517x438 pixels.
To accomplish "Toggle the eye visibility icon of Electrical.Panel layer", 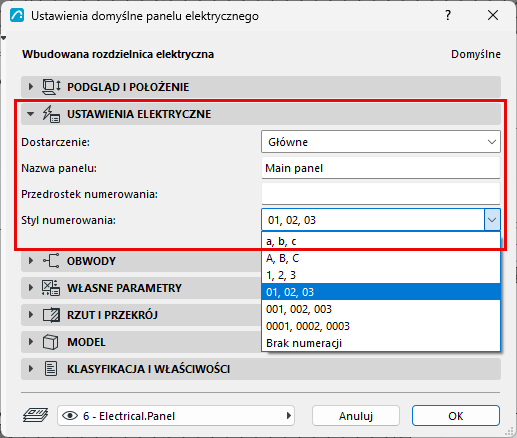I will click(x=70, y=416).
